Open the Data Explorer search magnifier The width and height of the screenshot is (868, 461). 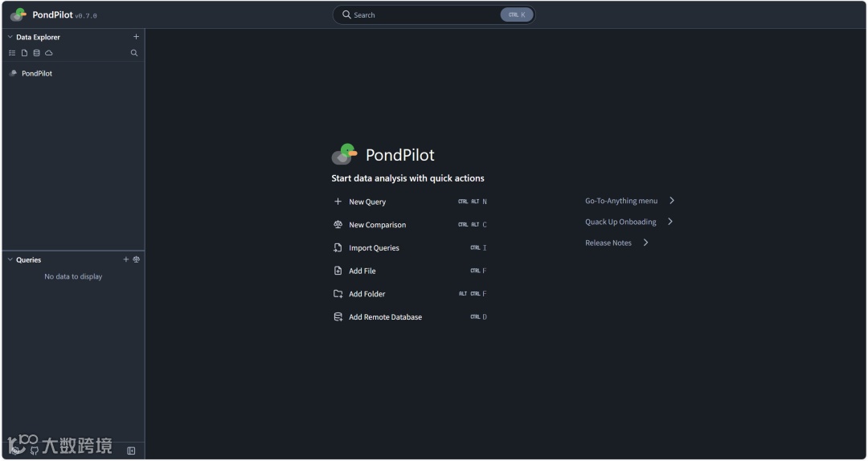point(134,53)
